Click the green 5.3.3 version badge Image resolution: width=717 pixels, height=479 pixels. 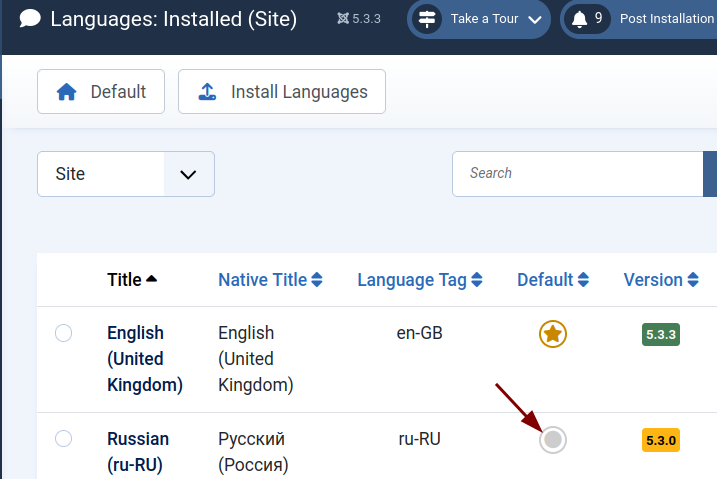coord(661,334)
